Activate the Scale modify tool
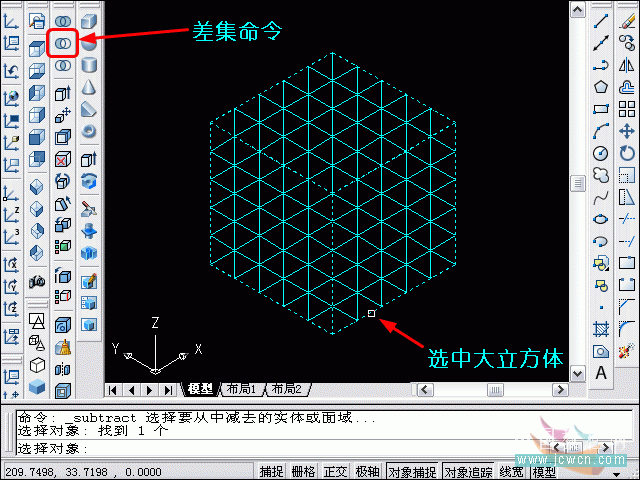640x480 pixels. coord(627,176)
